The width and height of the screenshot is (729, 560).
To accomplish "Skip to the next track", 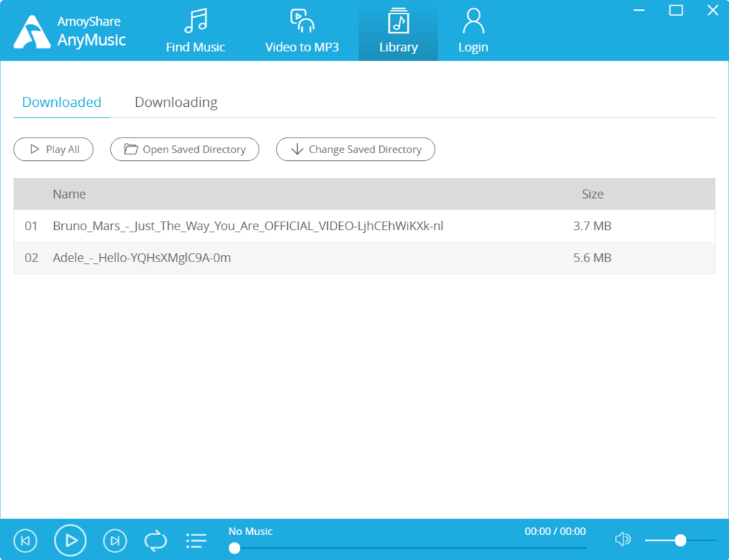I will coord(115,541).
